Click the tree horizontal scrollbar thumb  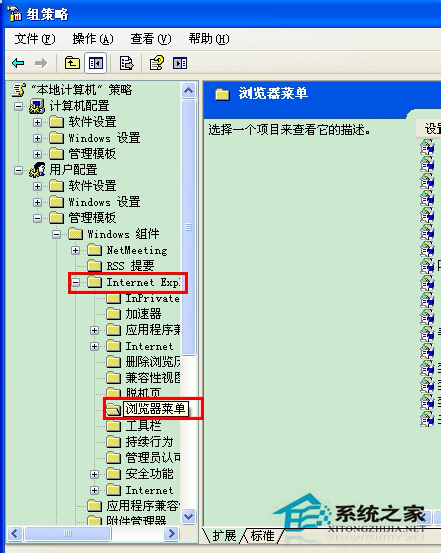[68, 534]
